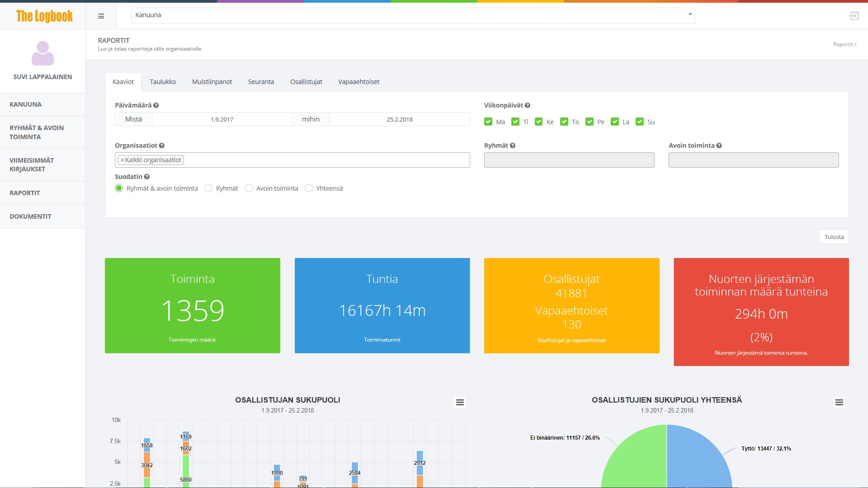Click the Suvi Lappalainen user name

[x=42, y=77]
